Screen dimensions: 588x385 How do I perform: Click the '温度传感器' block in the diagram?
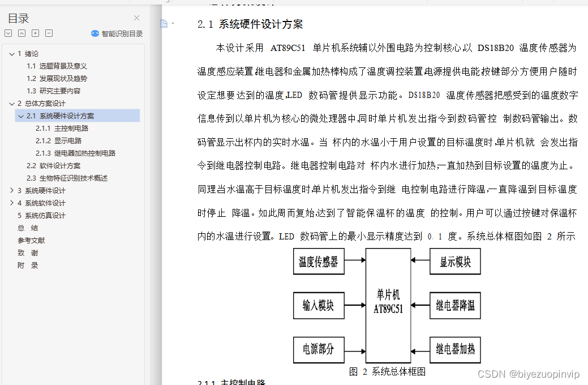(319, 262)
